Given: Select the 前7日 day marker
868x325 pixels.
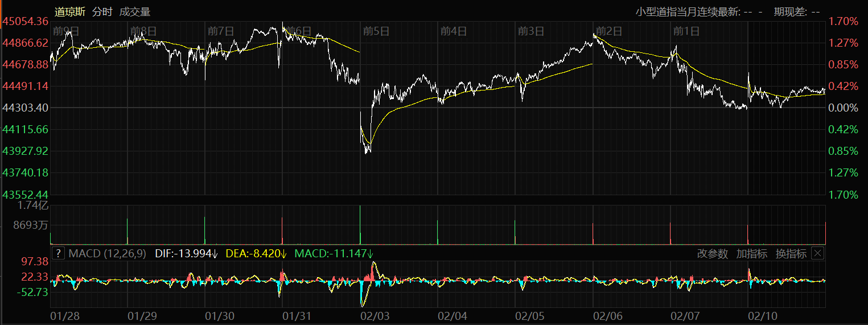Looking at the screenshot, I should click(221, 31).
